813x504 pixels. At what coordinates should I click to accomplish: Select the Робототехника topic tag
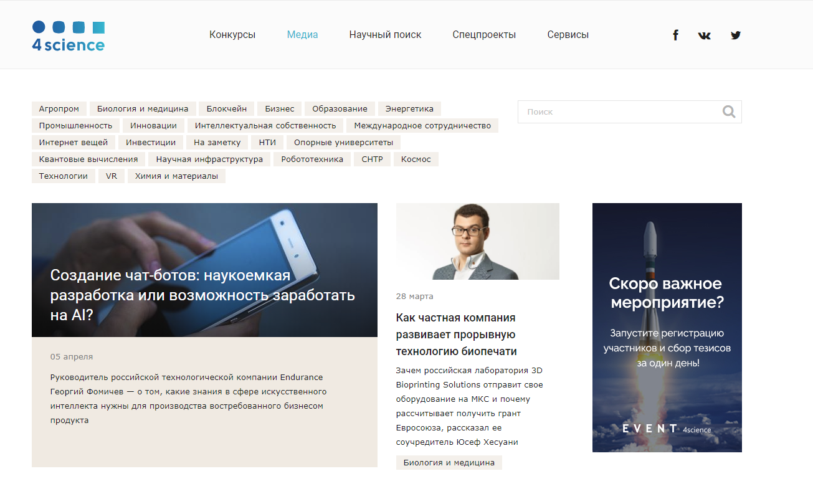coord(312,159)
